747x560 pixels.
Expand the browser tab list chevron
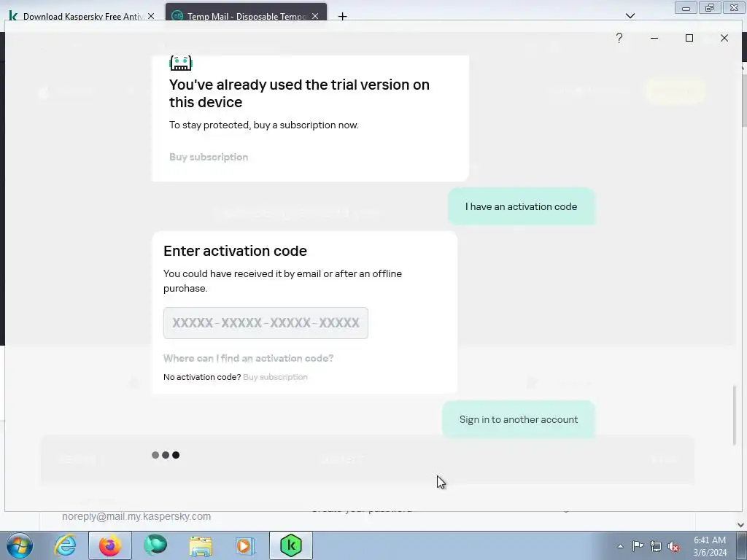[x=630, y=16]
